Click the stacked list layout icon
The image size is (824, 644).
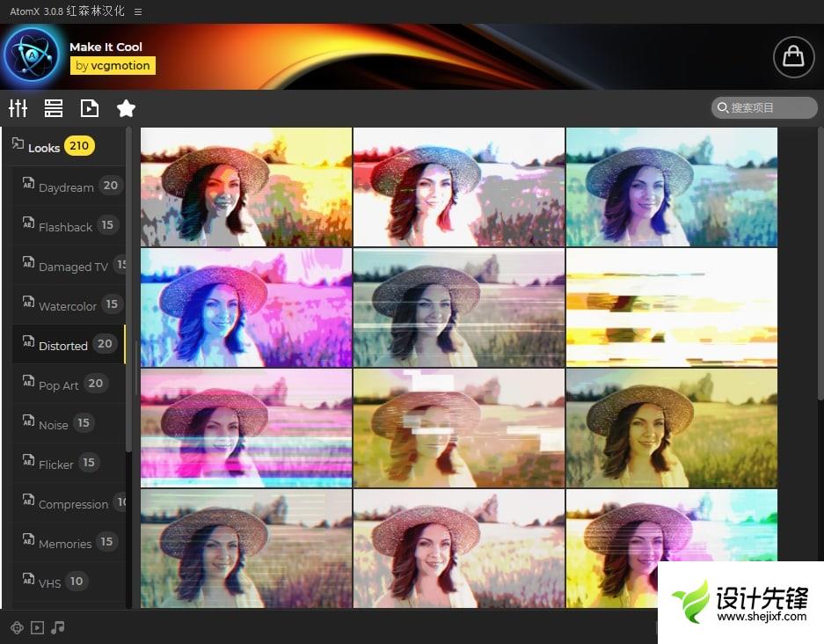(54, 108)
